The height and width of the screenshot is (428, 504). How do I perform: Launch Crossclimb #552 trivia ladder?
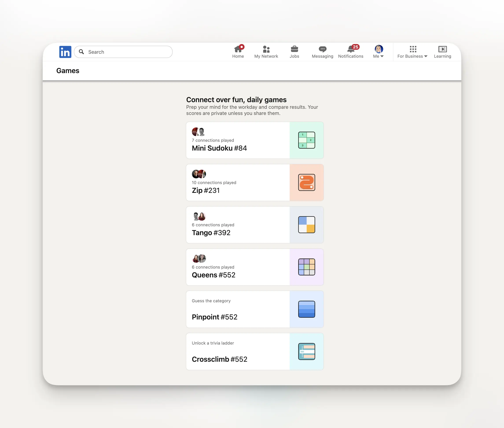pos(219,359)
